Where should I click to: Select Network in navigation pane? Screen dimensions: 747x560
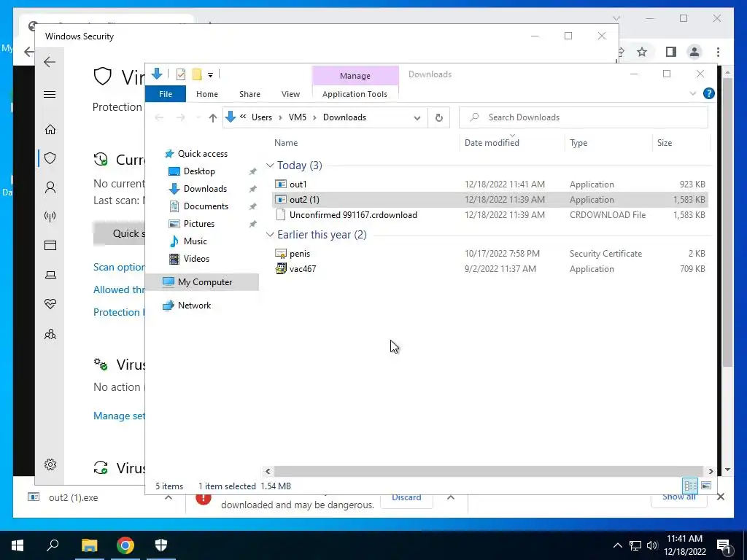tap(194, 306)
